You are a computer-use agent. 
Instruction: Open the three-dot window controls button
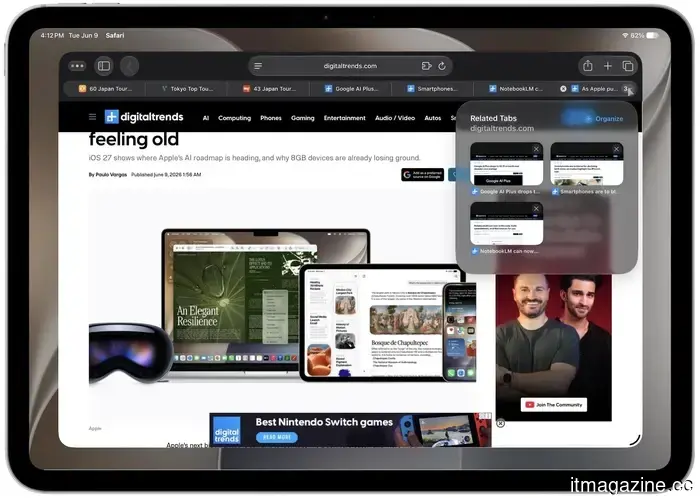77,66
